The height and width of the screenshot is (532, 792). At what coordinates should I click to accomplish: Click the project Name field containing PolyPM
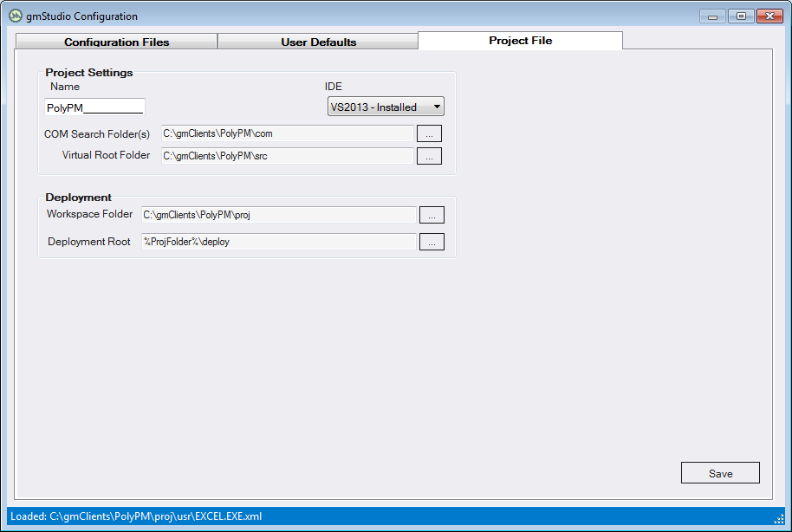pyautogui.click(x=94, y=107)
